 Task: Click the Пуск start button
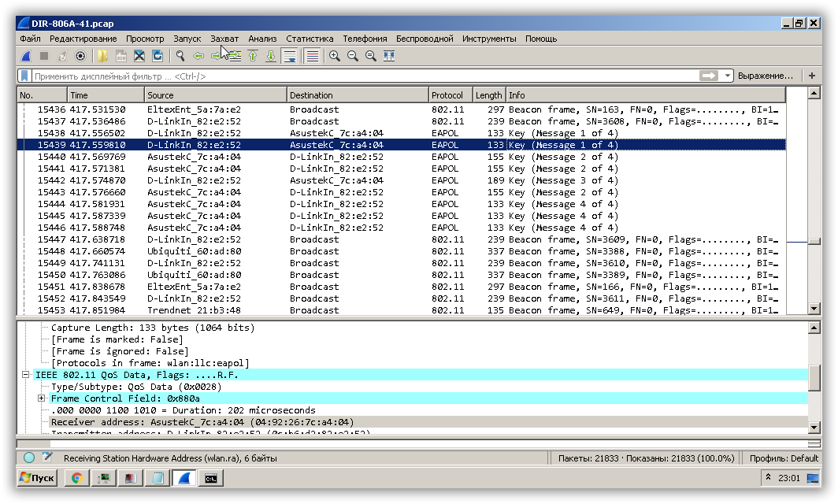37,478
